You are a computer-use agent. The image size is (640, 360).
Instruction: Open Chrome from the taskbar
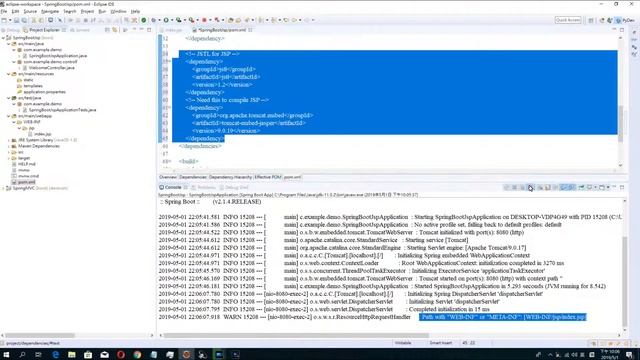[137, 354]
